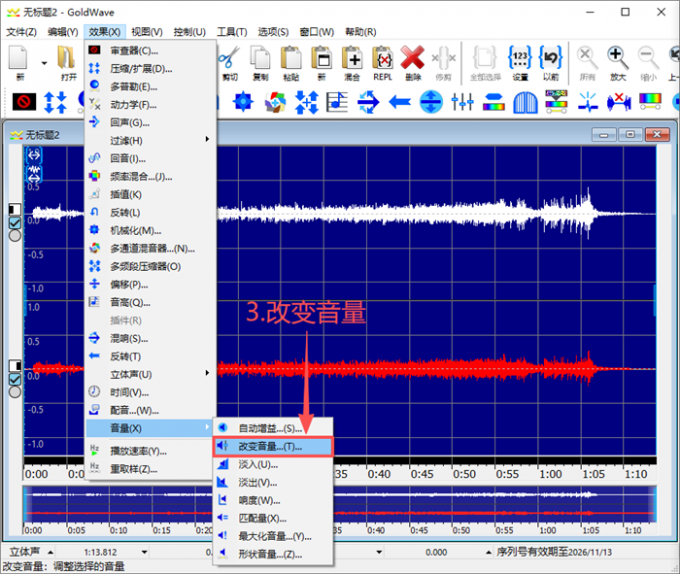Open the 文件(Z) file menu
This screenshot has height=574, width=680.
point(21,32)
